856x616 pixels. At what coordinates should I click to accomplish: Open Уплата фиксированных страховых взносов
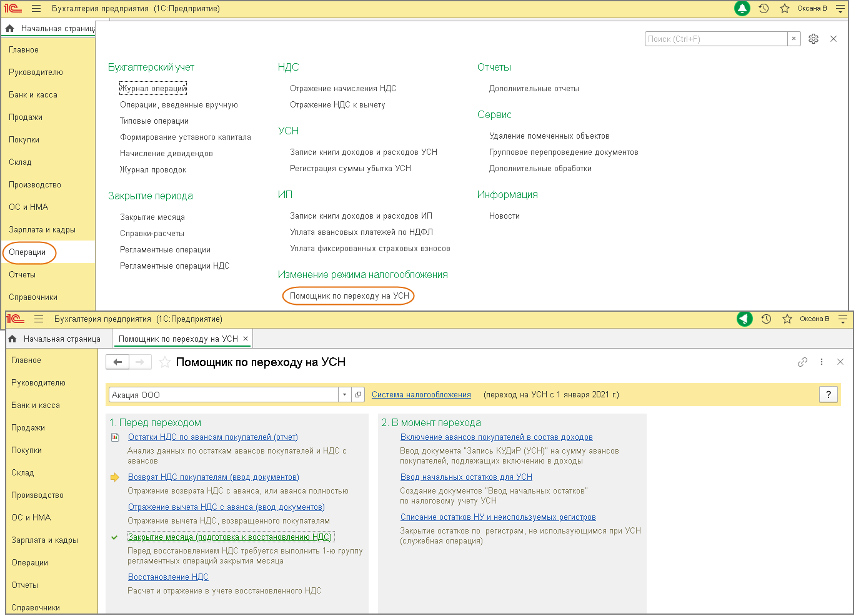(x=370, y=249)
